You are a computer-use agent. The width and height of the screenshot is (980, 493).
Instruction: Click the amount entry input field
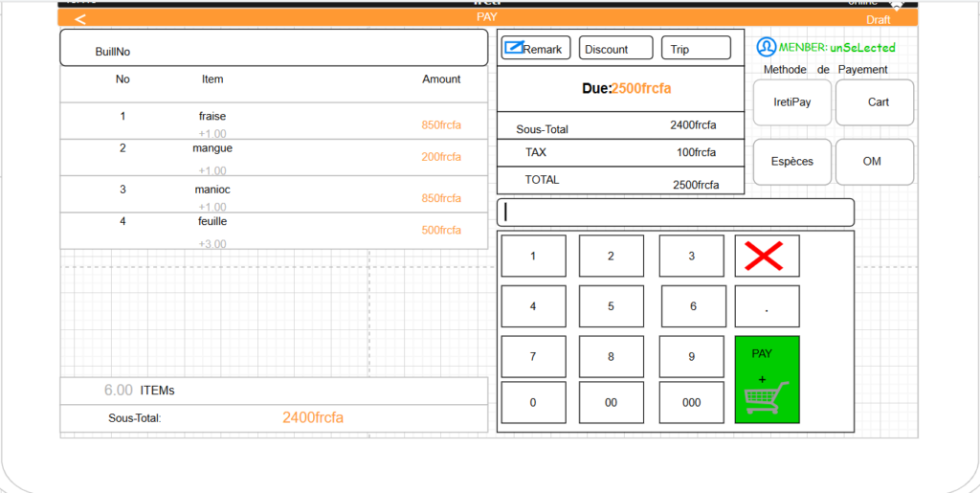pyautogui.click(x=675, y=213)
